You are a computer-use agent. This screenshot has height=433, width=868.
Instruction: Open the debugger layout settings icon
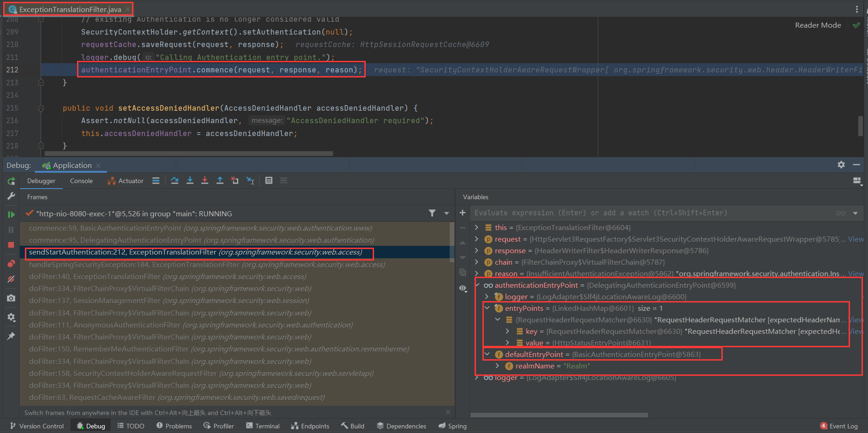(857, 181)
